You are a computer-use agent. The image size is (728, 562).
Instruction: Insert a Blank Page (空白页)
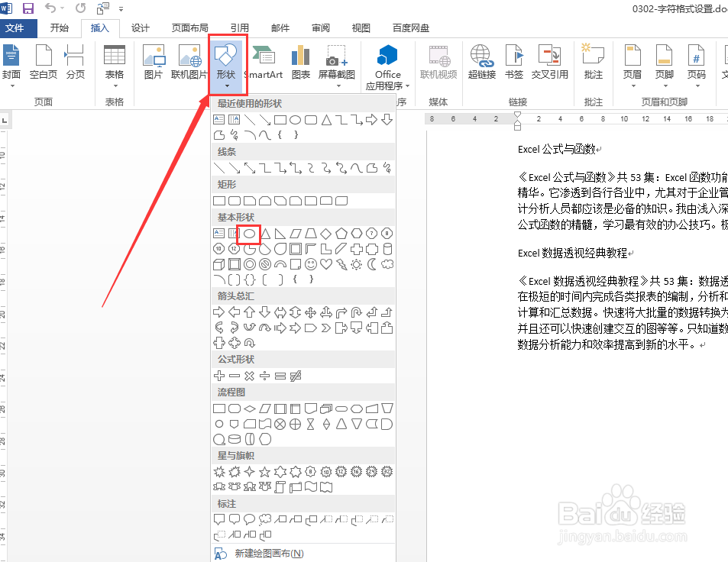(44, 63)
